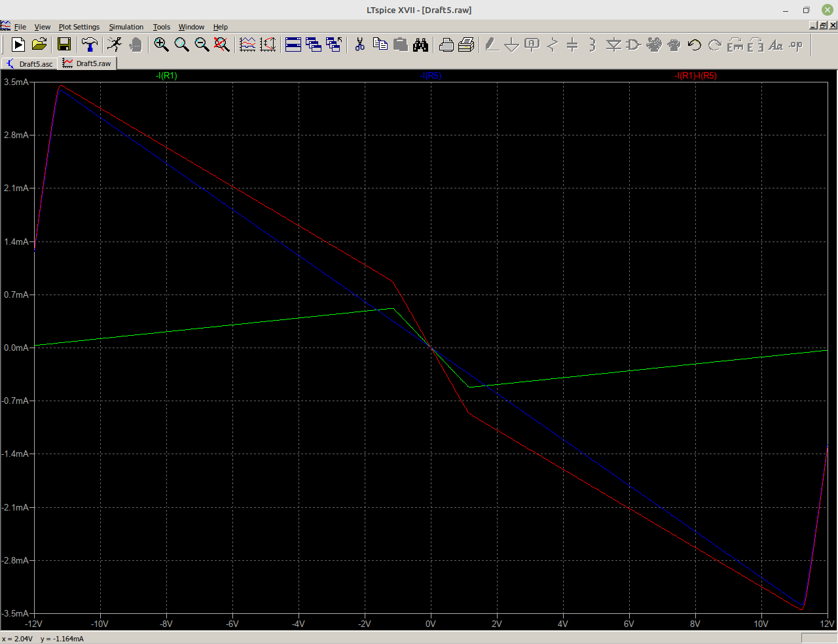This screenshot has width=838, height=644.
Task: Open the Plot Settings menu
Action: [x=79, y=27]
